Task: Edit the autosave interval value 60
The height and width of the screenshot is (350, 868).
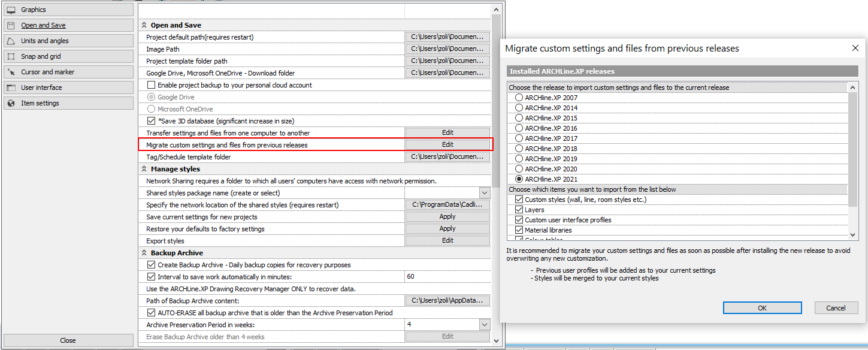Action: tap(447, 277)
